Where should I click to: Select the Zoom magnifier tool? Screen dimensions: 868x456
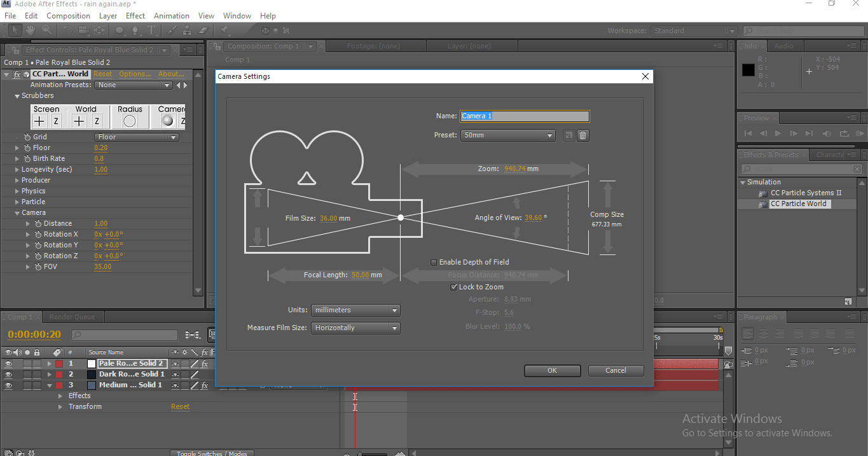click(x=46, y=30)
